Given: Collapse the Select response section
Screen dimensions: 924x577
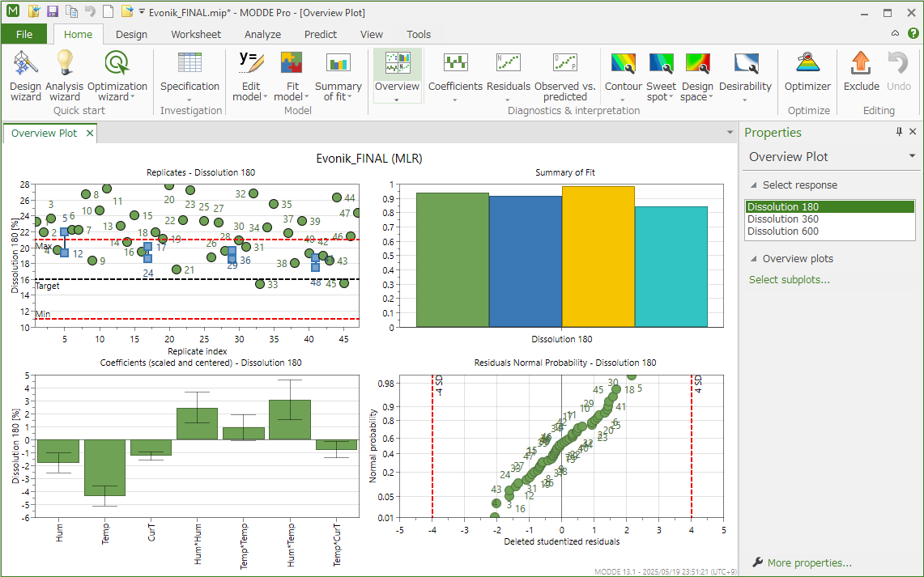Looking at the screenshot, I should (x=754, y=185).
